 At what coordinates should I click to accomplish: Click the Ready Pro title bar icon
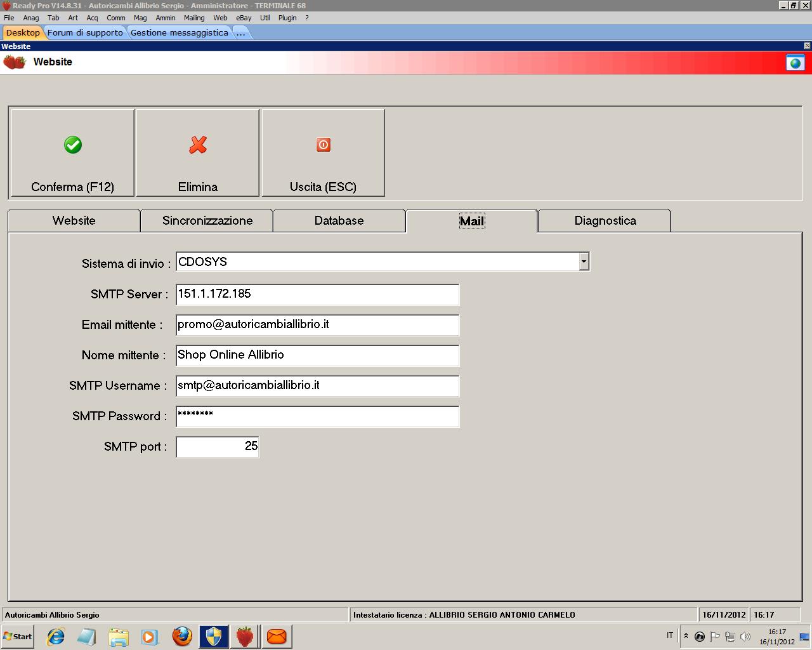(6, 6)
